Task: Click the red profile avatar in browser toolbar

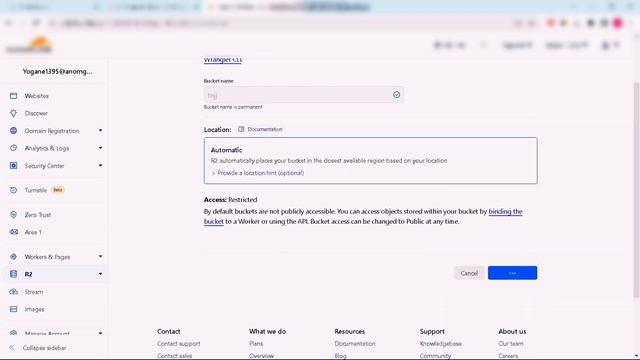Action: [x=618, y=23]
